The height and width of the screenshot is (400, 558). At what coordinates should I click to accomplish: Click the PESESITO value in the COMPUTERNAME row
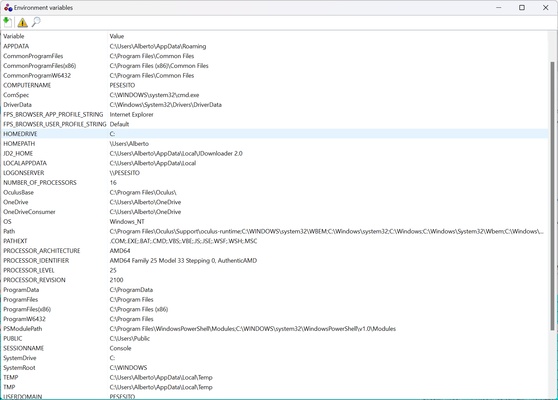click(x=122, y=85)
